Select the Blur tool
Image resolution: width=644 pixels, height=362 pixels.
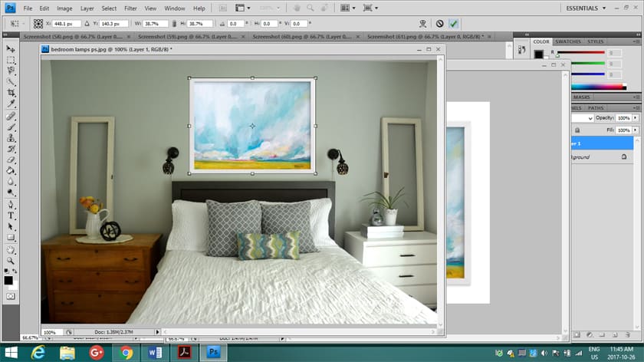tap(11, 182)
